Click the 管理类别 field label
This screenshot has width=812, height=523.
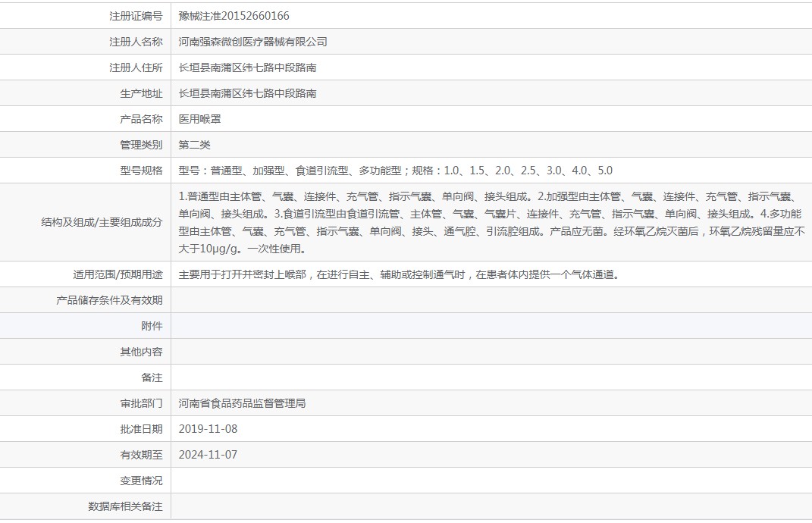click(x=141, y=145)
